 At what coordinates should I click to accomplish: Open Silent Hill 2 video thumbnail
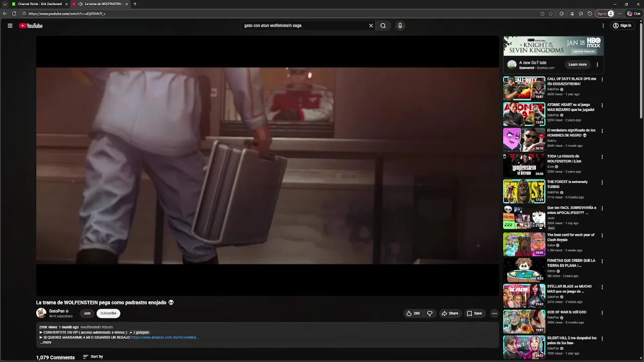[524, 347]
